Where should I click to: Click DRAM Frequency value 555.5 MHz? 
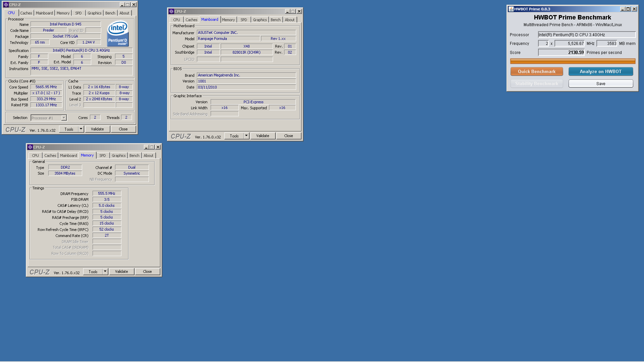click(107, 193)
